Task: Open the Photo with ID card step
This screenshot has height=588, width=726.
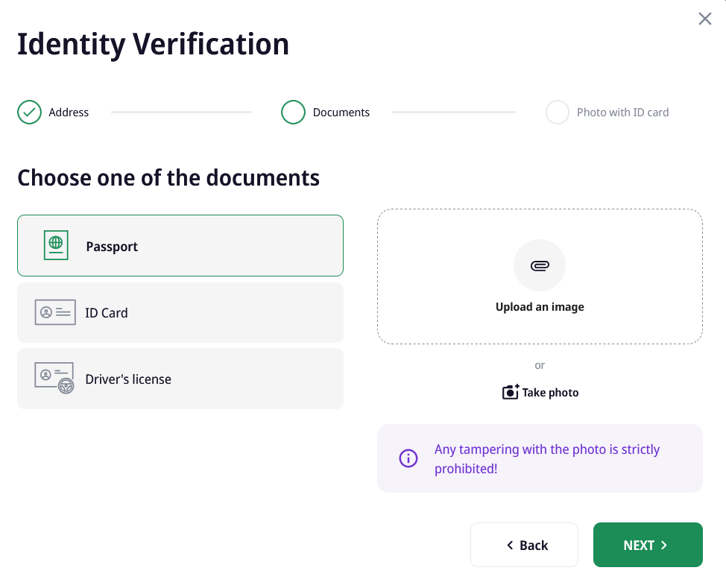Action: point(622,113)
